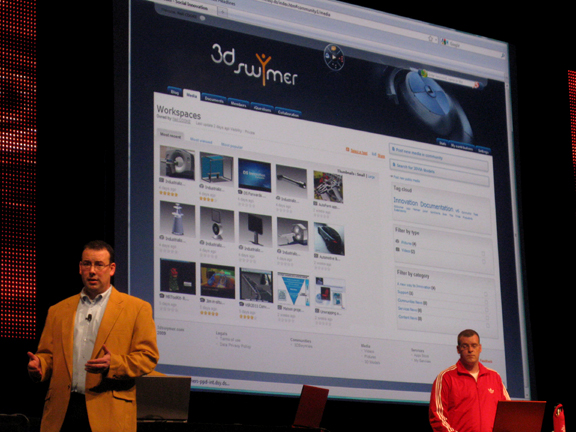Click the four-star rating under teal cabinet item
576x432 pixels.
coord(208,199)
